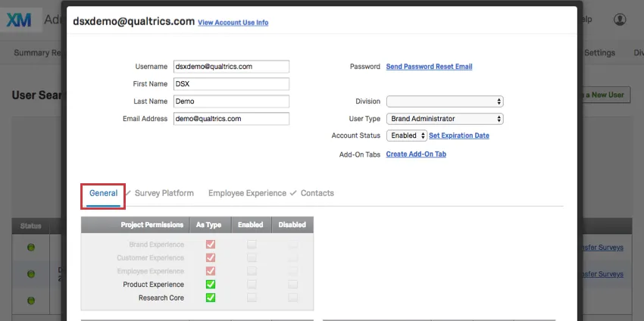
Task: Switch to the Survey Platform tab
Action: click(x=164, y=193)
